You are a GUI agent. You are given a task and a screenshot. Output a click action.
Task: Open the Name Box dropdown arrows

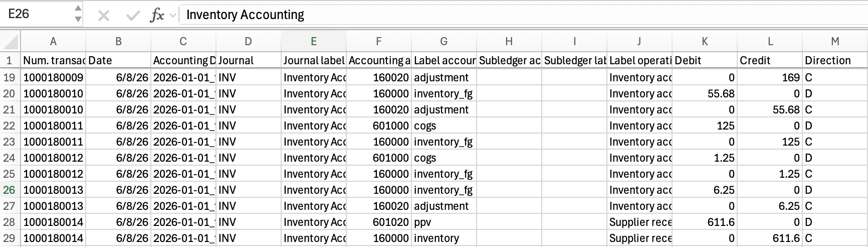click(x=78, y=14)
